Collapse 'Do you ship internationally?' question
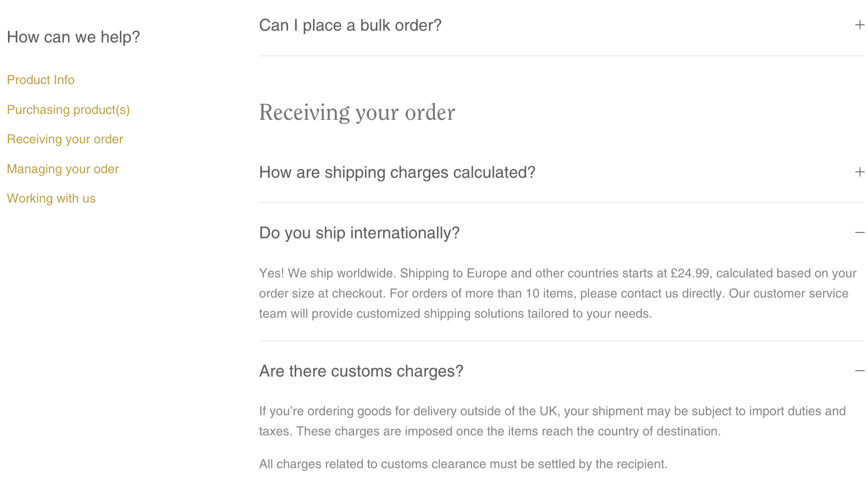The width and height of the screenshot is (868, 490). (x=359, y=233)
